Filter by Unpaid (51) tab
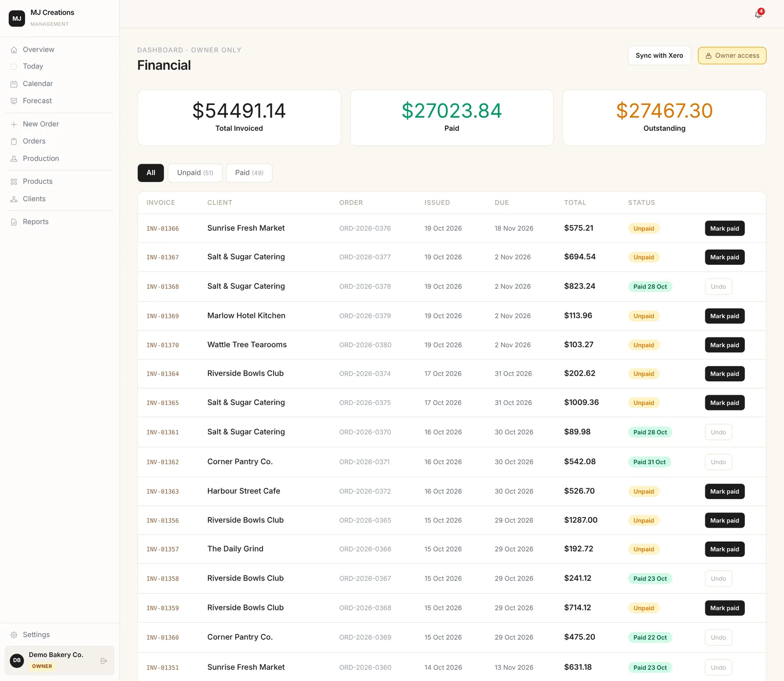The width and height of the screenshot is (784, 681). tap(195, 173)
